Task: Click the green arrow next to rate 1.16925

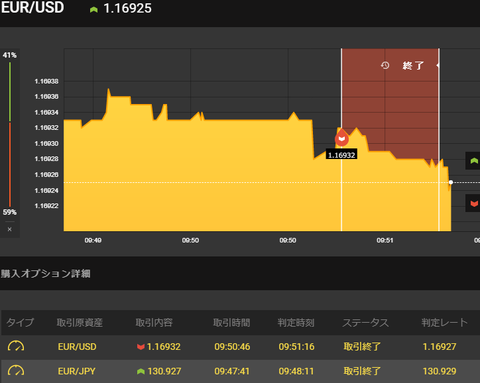Action: tap(94, 10)
